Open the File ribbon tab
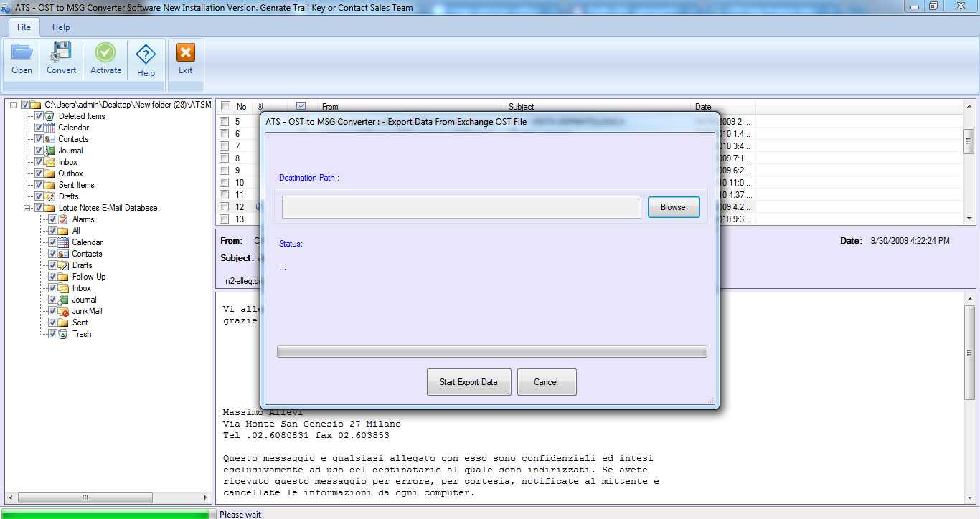Screen dimensions: 980x519 click(x=24, y=27)
